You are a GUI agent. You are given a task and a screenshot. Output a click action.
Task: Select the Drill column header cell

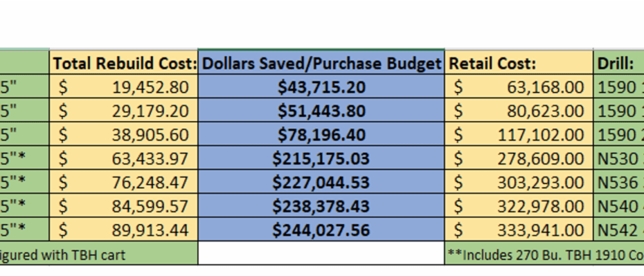pos(619,63)
